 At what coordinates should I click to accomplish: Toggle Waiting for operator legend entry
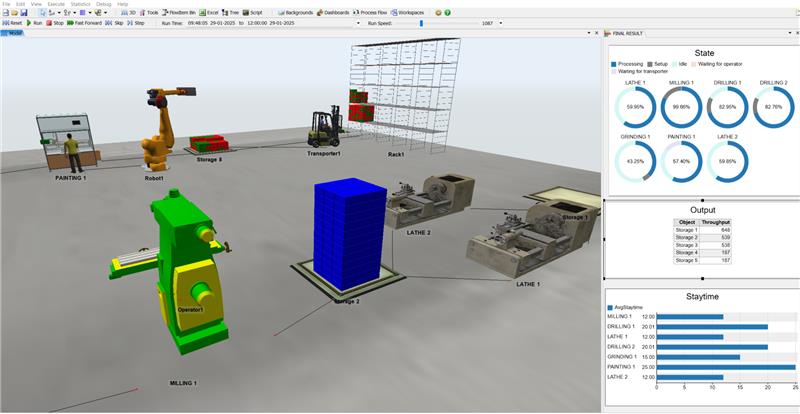[x=716, y=64]
